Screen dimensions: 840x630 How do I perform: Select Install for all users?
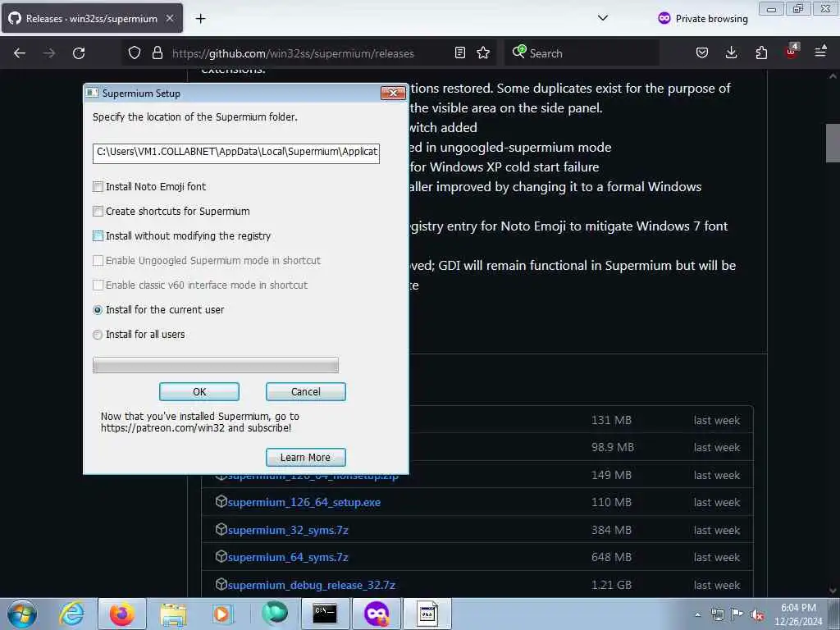tap(98, 335)
